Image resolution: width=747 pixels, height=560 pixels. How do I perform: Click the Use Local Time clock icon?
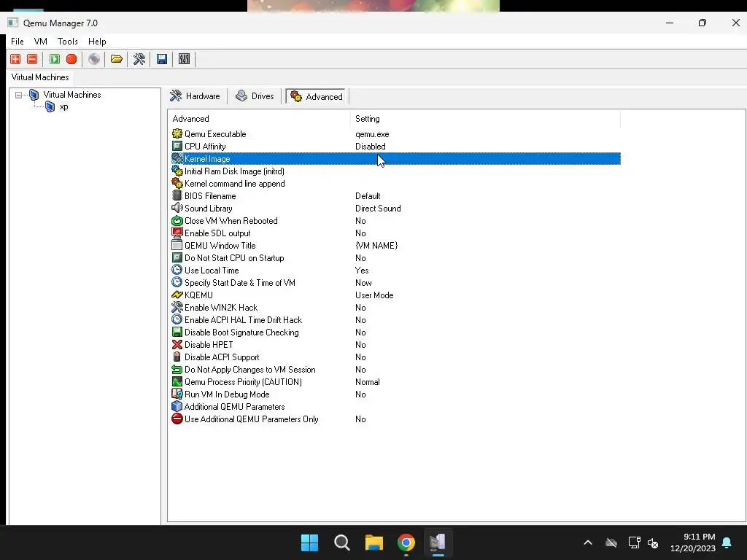[x=177, y=270]
